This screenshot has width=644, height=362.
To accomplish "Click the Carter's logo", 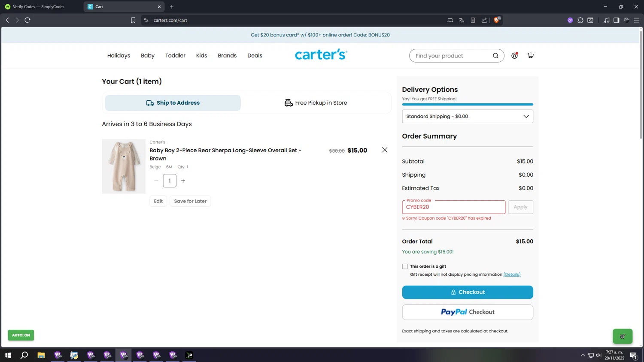I will click(x=321, y=54).
